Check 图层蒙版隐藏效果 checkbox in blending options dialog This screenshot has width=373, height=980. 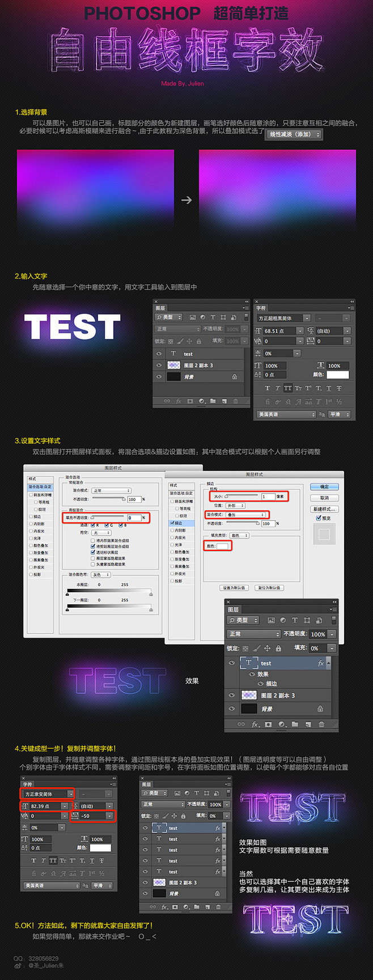click(x=92, y=558)
